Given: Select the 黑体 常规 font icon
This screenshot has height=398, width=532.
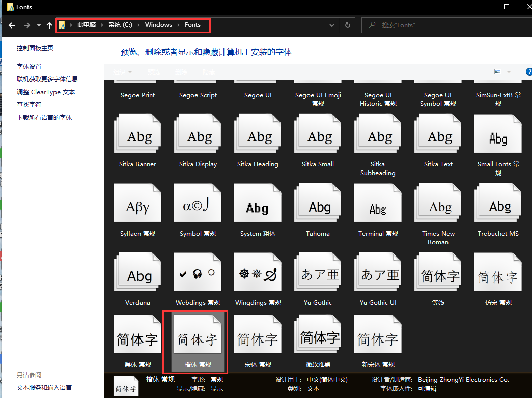Looking at the screenshot, I should click(x=137, y=334).
